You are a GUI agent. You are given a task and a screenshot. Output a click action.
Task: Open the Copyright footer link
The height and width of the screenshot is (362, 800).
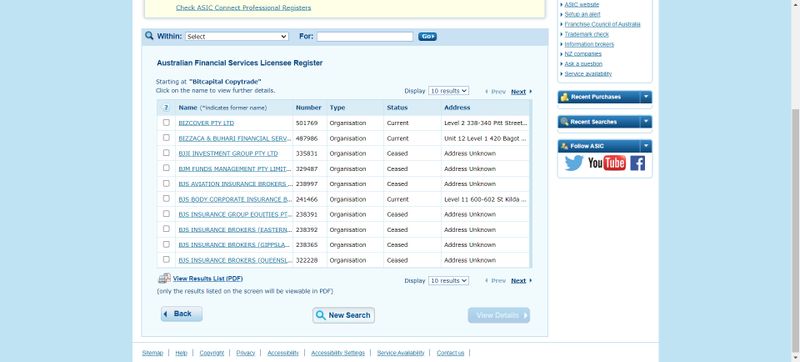point(212,353)
